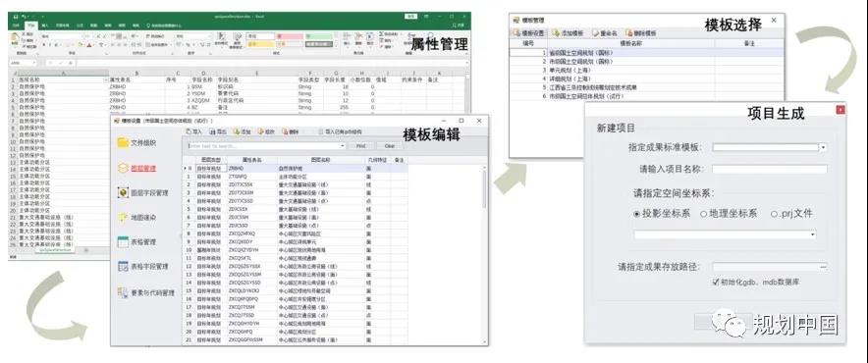Click 删除模板 in template manager toolbar
This screenshot has height=363, width=868.
pos(641,33)
